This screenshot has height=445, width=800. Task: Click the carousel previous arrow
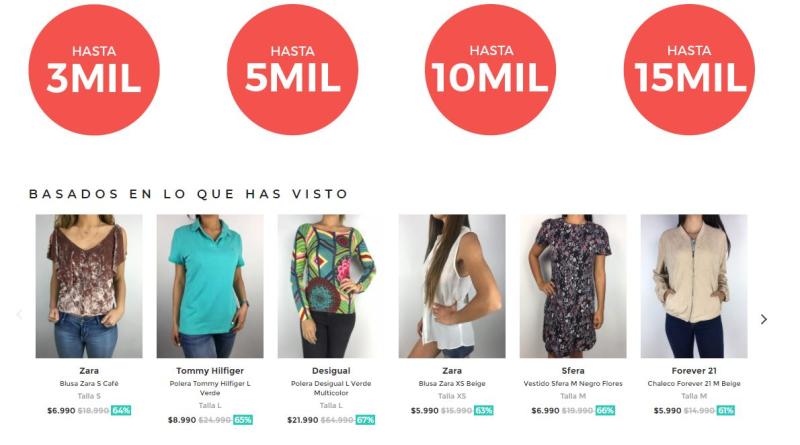19,315
